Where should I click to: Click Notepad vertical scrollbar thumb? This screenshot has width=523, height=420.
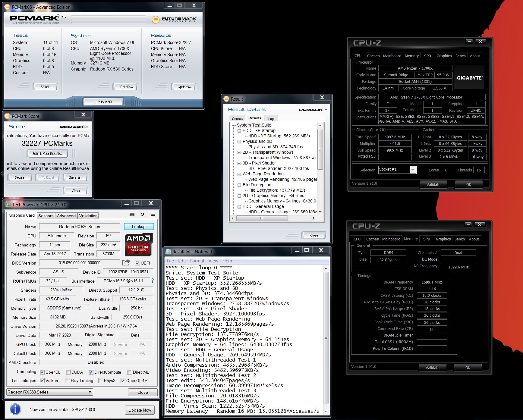click(x=326, y=337)
